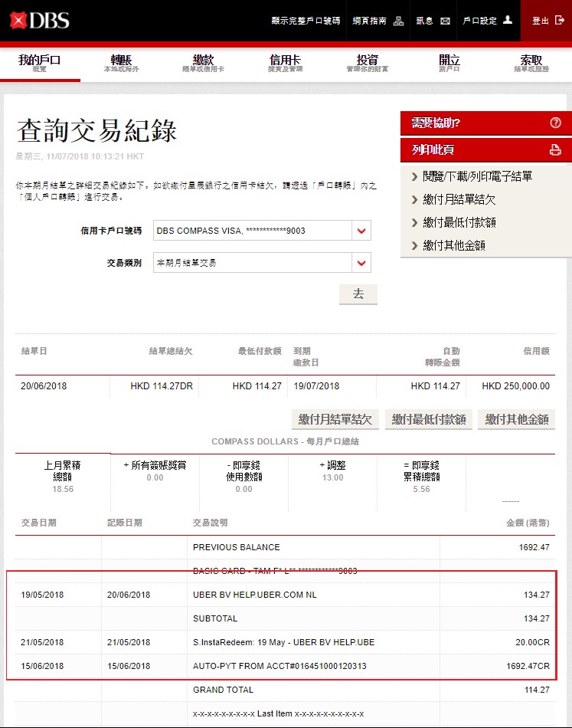Show full account number (顯示完整戶口號碼)
572x728 pixels.
306,21
